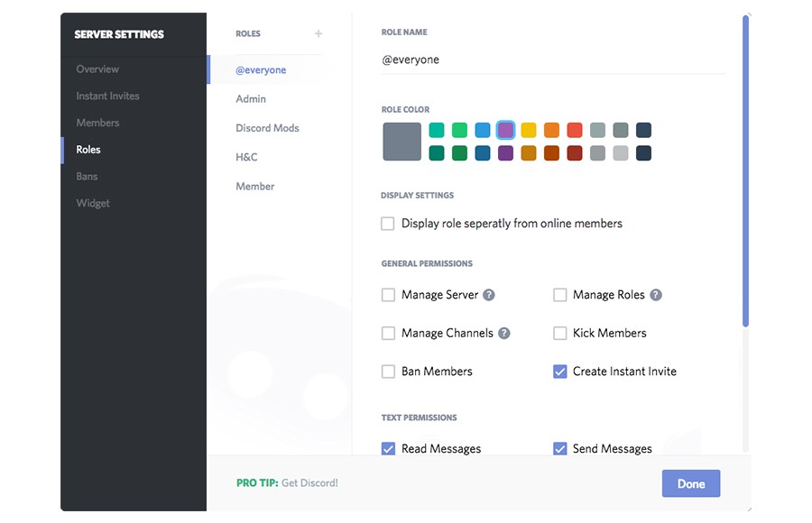The image size is (812, 523).
Task: Uncheck the Create Instant Invite permission
Action: tap(559, 372)
